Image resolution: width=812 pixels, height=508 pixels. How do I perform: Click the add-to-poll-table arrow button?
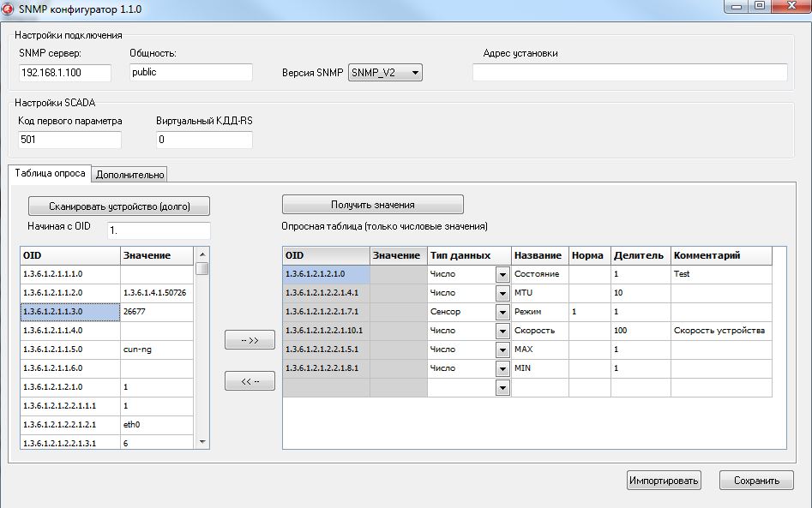click(250, 340)
